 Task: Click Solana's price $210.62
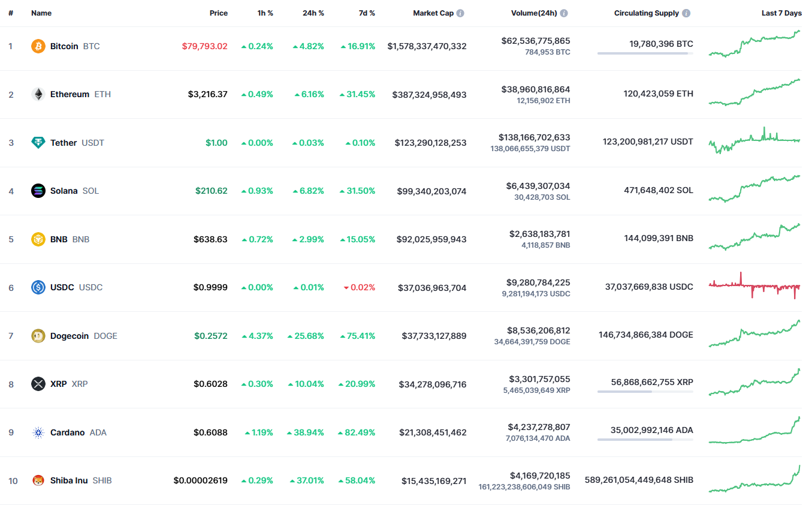[212, 191]
